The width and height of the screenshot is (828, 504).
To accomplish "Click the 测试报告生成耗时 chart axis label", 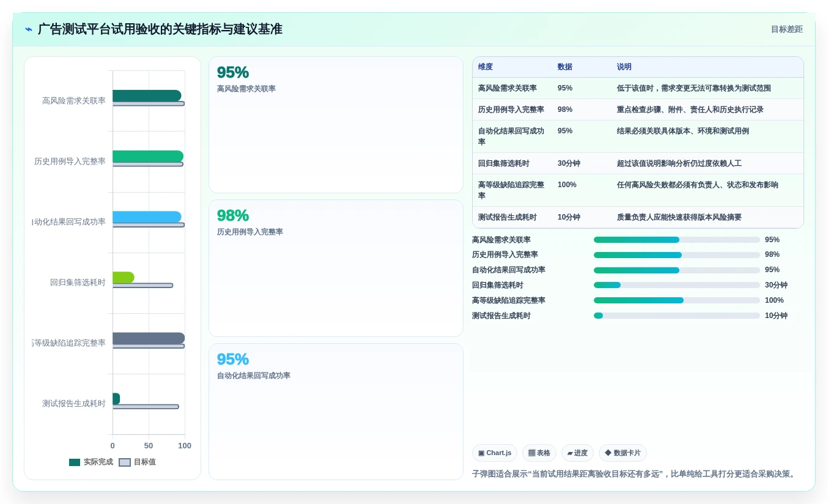I will click(74, 404).
